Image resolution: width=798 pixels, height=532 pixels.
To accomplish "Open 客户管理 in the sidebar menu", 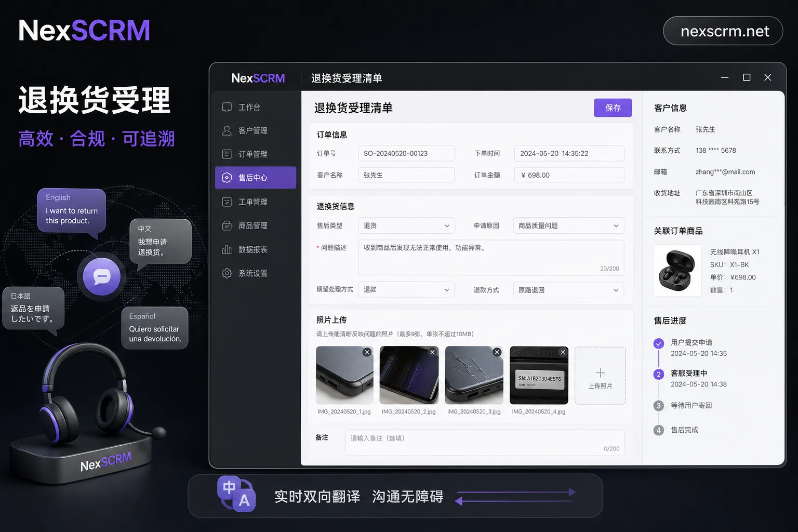I will 256,130.
